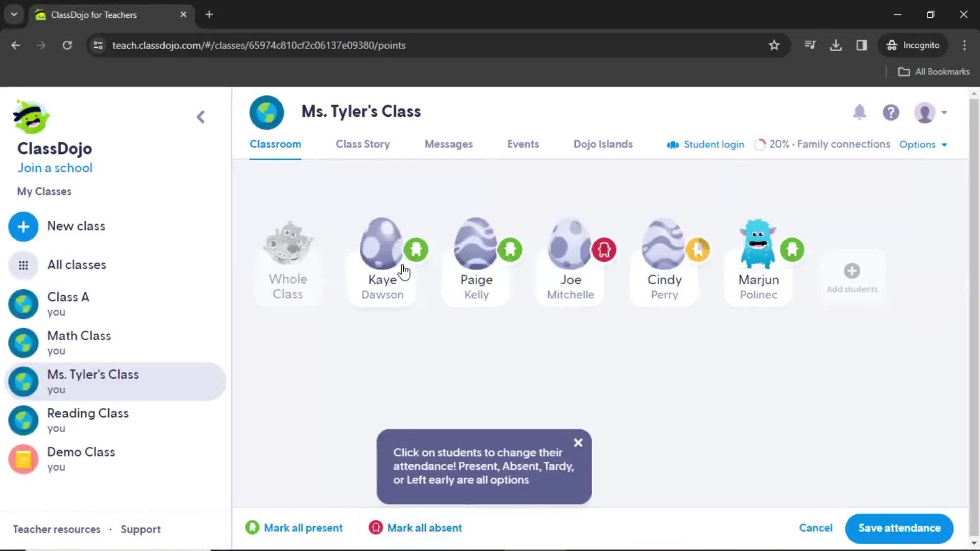Click the notification bell icon

[x=860, y=112]
